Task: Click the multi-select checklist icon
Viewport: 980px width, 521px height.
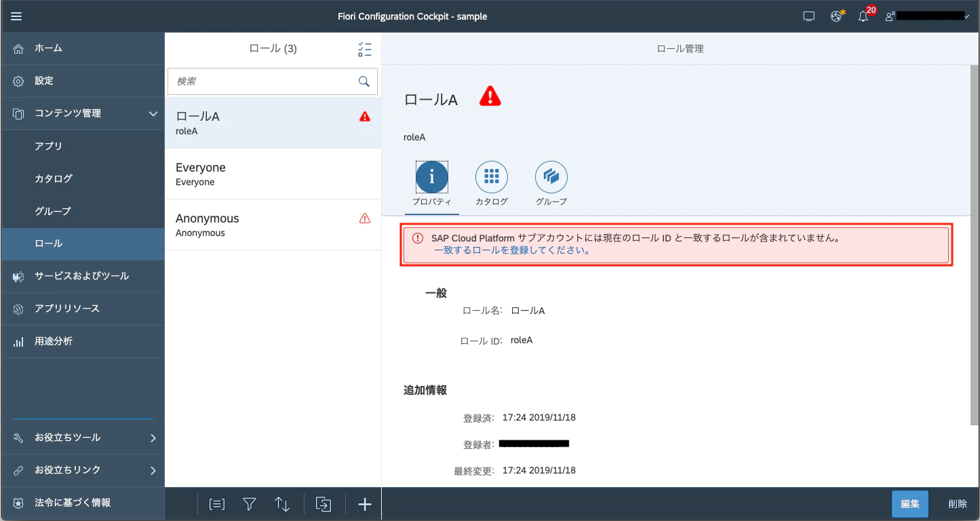Action: point(365,49)
